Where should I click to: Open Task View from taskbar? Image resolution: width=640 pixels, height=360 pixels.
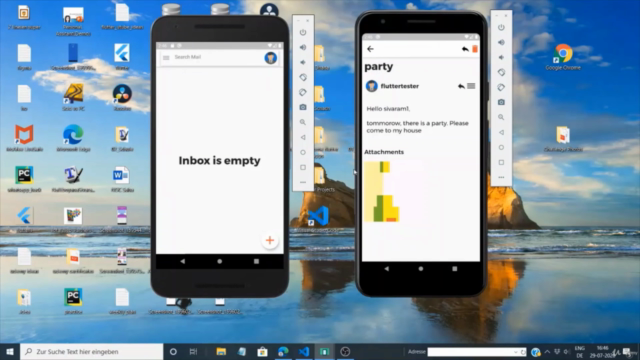pos(193,351)
